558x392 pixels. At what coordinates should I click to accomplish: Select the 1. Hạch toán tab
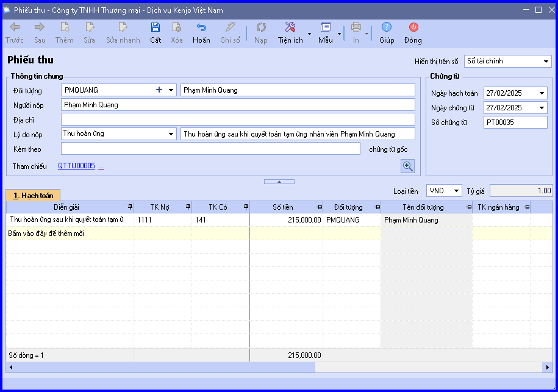[x=33, y=196]
